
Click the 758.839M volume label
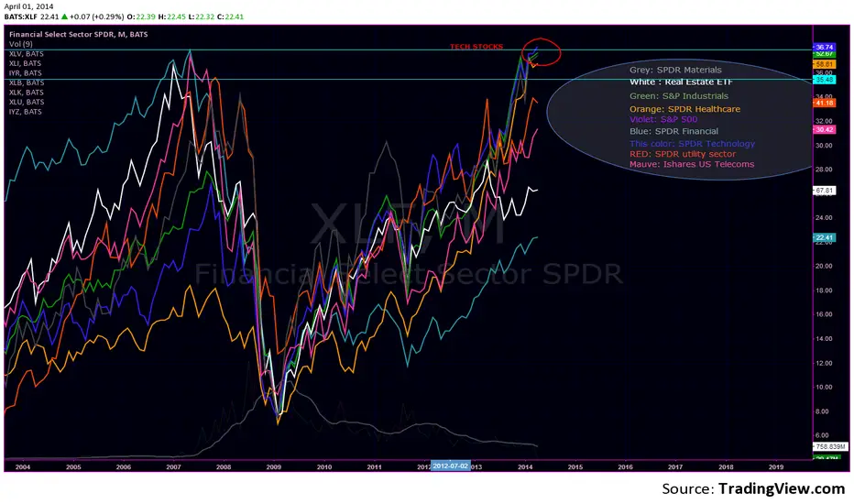click(831, 447)
